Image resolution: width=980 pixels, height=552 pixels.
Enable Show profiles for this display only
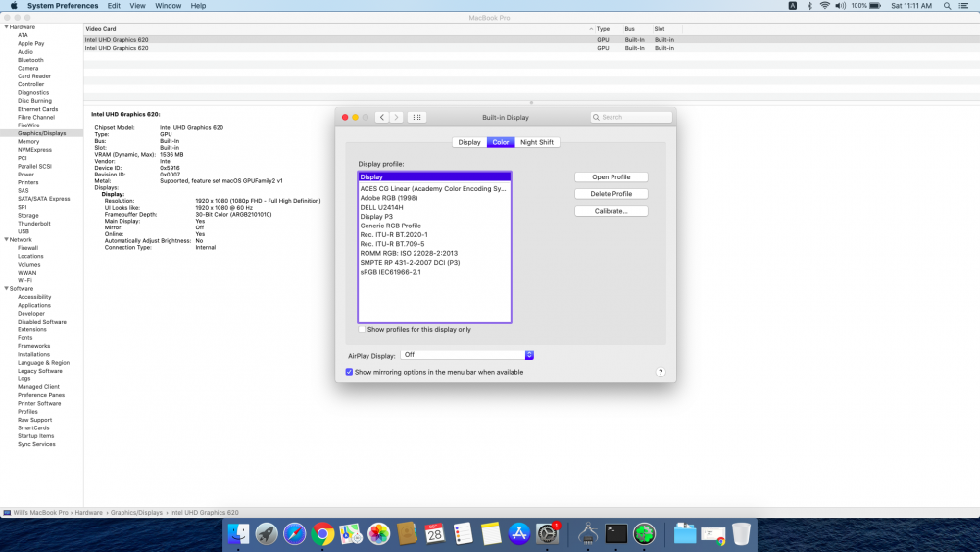point(362,330)
